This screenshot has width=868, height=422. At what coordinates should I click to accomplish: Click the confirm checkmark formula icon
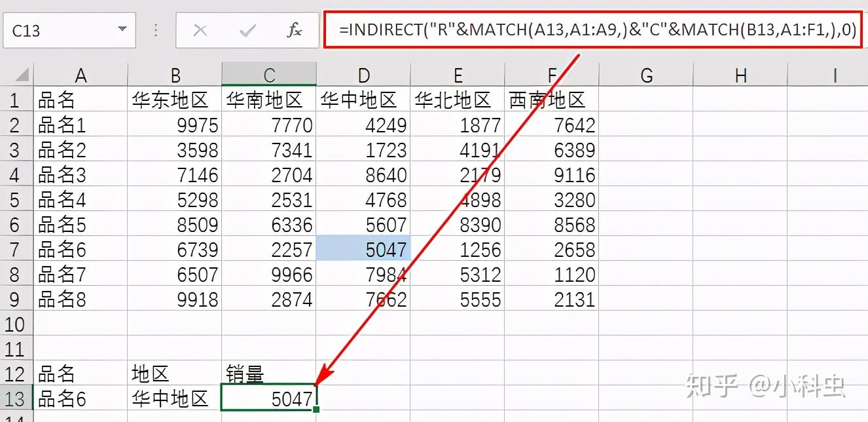tap(247, 30)
